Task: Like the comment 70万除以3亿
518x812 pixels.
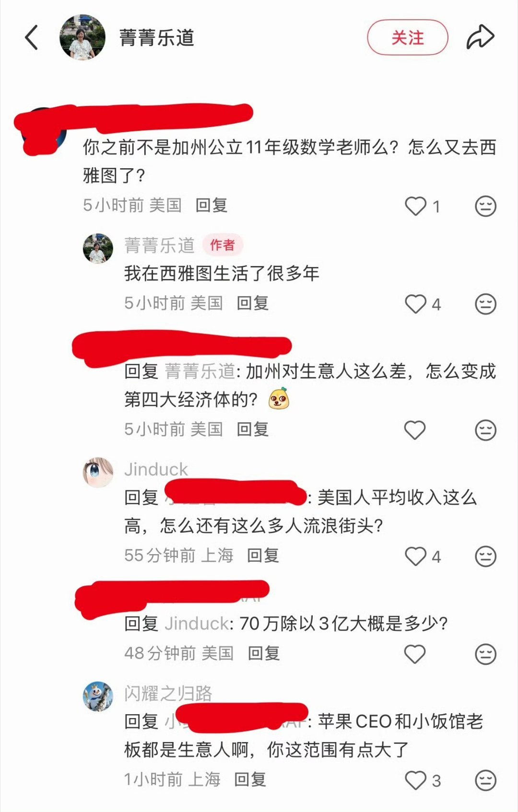Action: click(x=415, y=654)
